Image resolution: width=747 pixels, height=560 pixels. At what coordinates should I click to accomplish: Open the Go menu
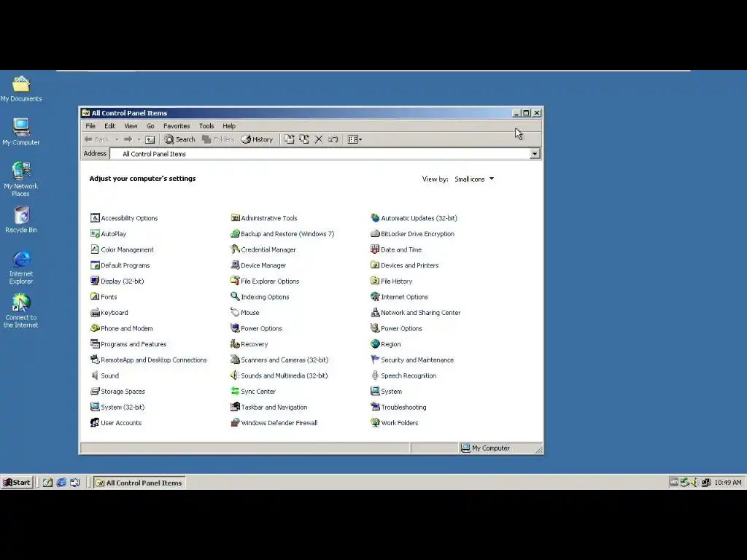click(x=150, y=125)
